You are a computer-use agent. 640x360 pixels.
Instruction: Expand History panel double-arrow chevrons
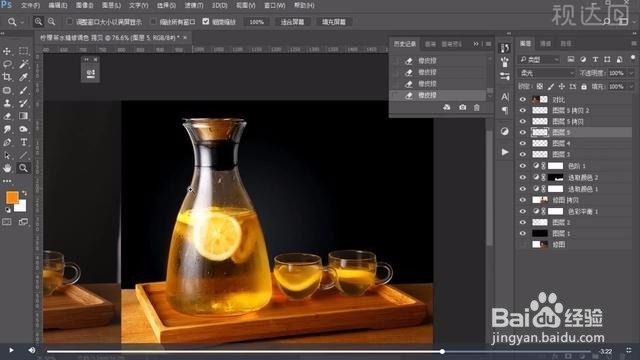coord(476,44)
